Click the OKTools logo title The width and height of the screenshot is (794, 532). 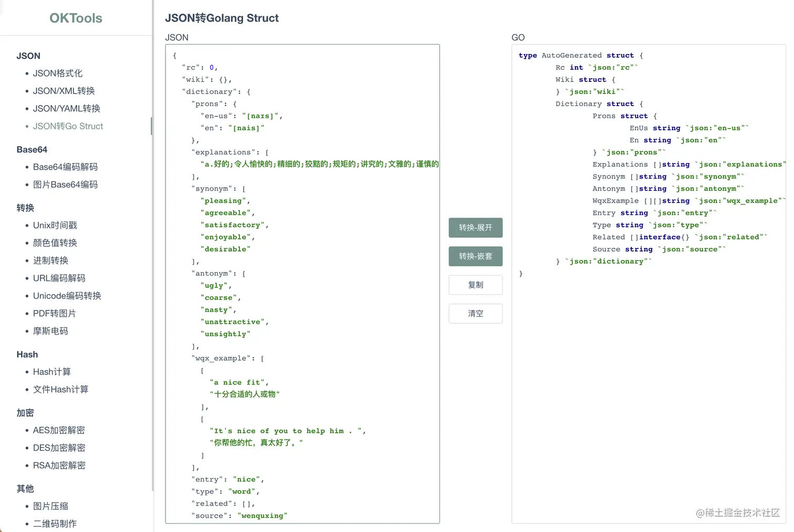pos(76,18)
